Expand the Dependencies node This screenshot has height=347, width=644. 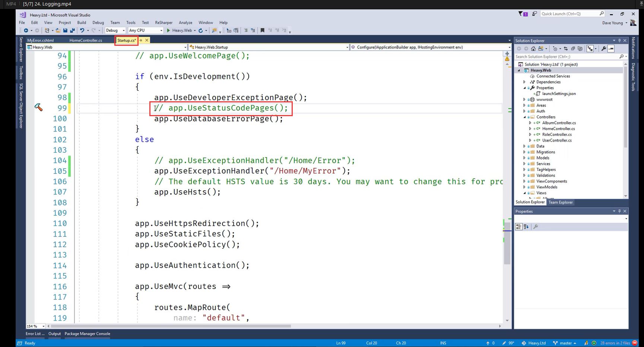click(x=524, y=82)
